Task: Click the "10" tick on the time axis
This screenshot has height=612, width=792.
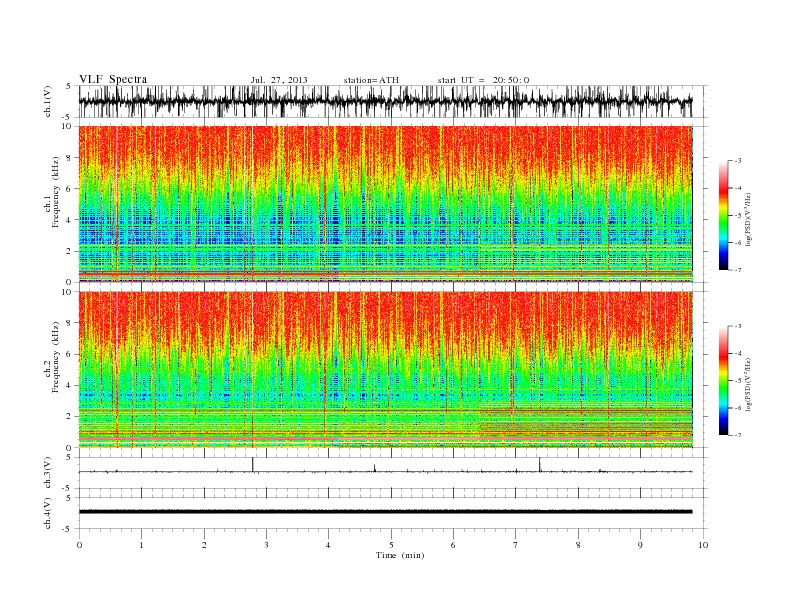Action: pyautogui.click(x=703, y=545)
